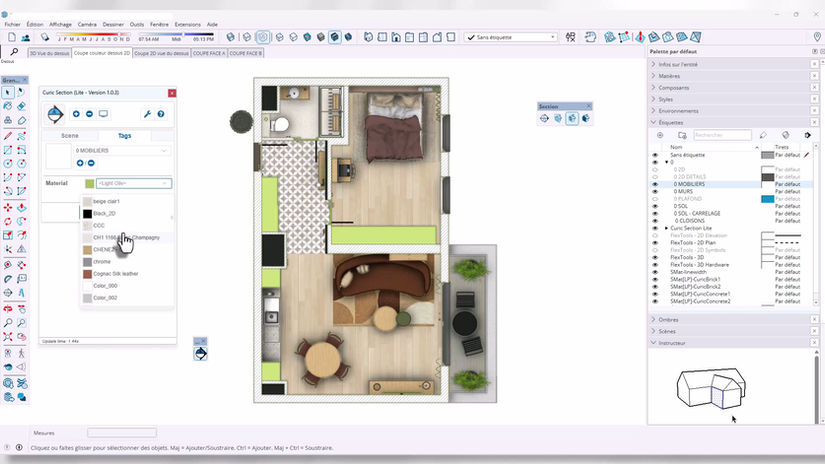Select the Scene tab in Curic Section

70,136
